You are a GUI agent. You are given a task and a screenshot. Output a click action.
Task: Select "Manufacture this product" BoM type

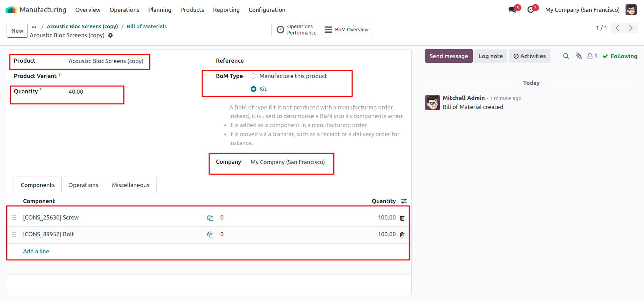(253, 76)
